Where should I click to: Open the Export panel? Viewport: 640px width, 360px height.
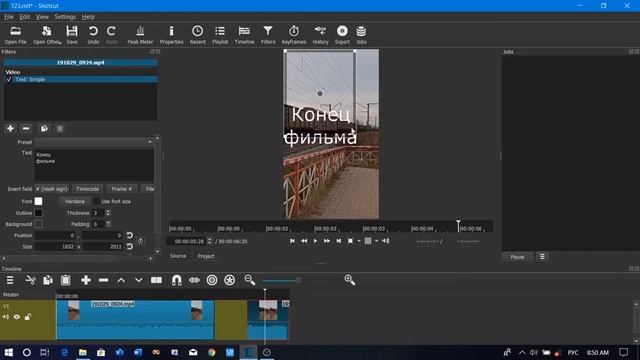(x=342, y=35)
